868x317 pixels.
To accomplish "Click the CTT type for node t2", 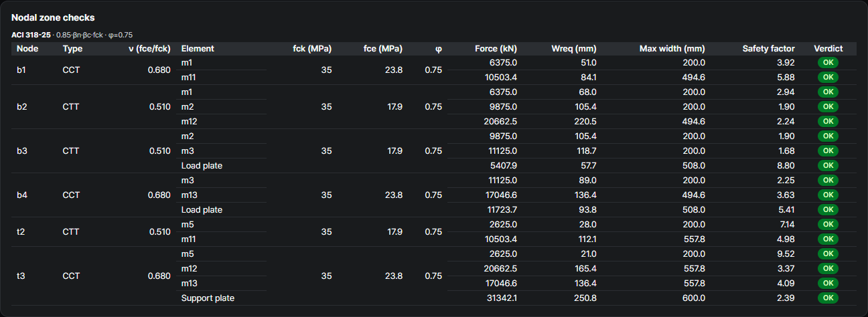I will (71, 231).
